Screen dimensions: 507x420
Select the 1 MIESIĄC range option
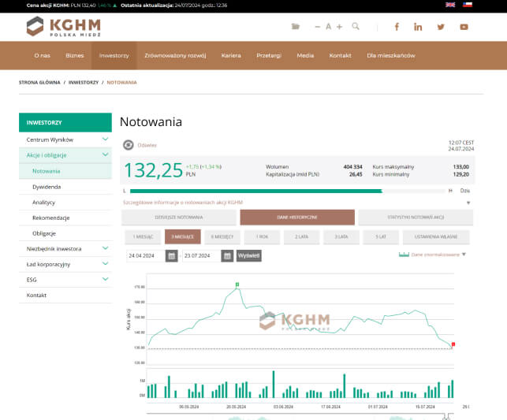[142, 236]
